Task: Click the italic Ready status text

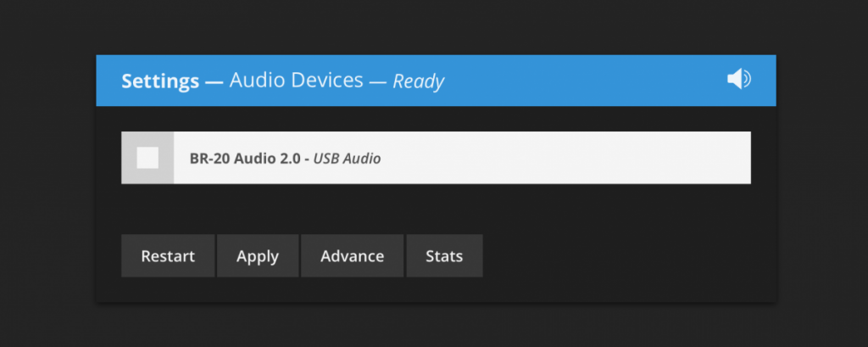Action: point(419,82)
